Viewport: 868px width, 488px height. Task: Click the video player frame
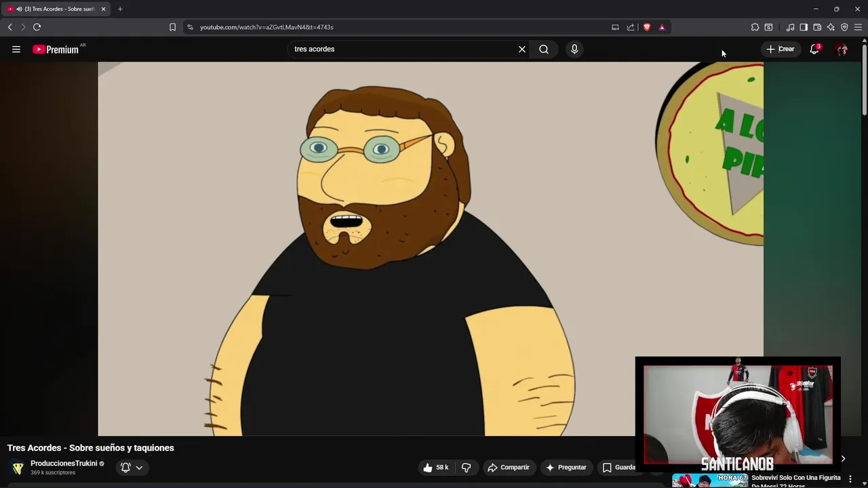[x=431, y=249]
